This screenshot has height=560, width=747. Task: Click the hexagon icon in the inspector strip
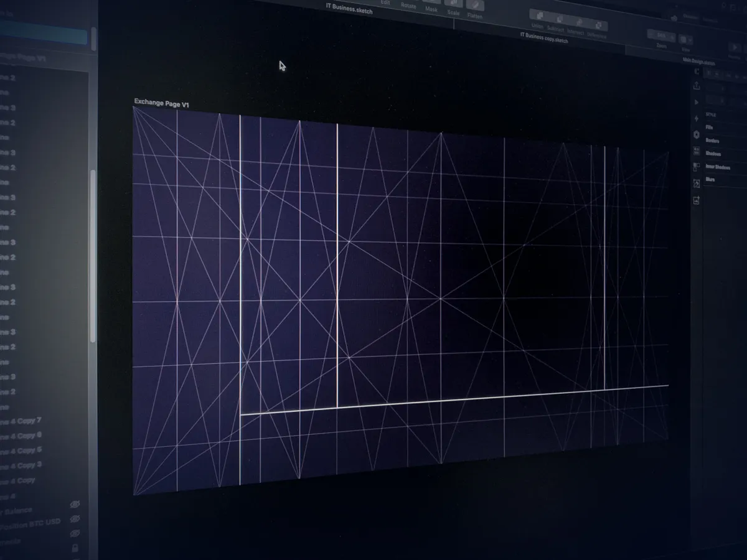(697, 134)
